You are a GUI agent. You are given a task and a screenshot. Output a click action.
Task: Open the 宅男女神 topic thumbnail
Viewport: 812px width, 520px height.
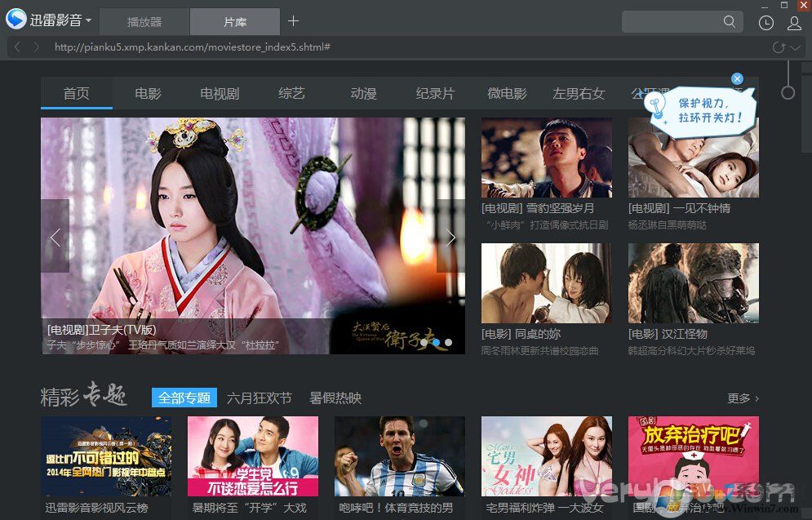pos(546,456)
